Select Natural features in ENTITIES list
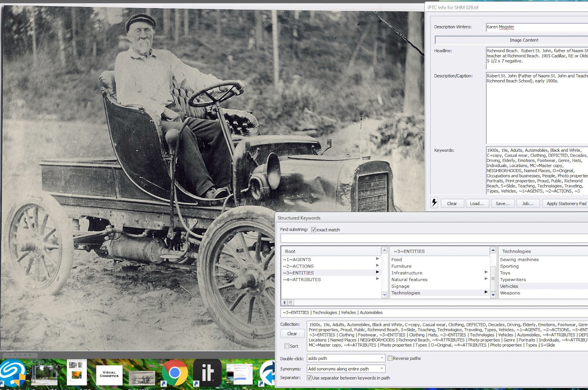 pos(409,279)
